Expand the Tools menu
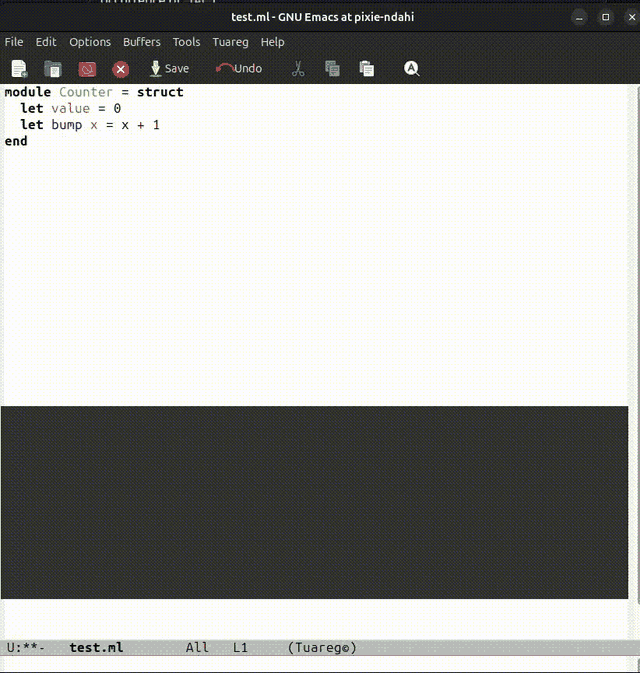The width and height of the screenshot is (640, 673). pos(186,42)
